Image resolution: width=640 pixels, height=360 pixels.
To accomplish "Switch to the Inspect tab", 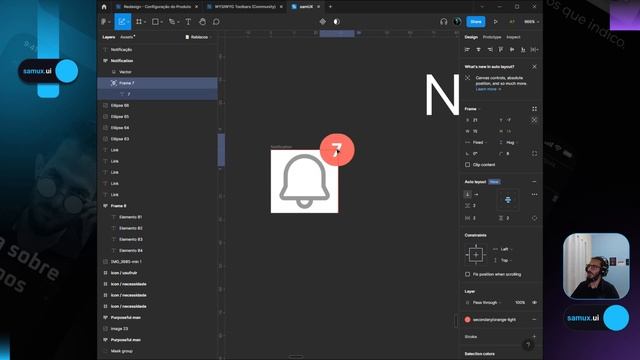I will coord(513,37).
